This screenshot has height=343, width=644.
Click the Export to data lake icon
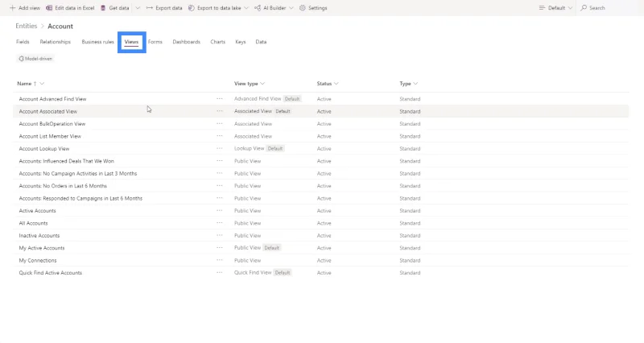(192, 8)
